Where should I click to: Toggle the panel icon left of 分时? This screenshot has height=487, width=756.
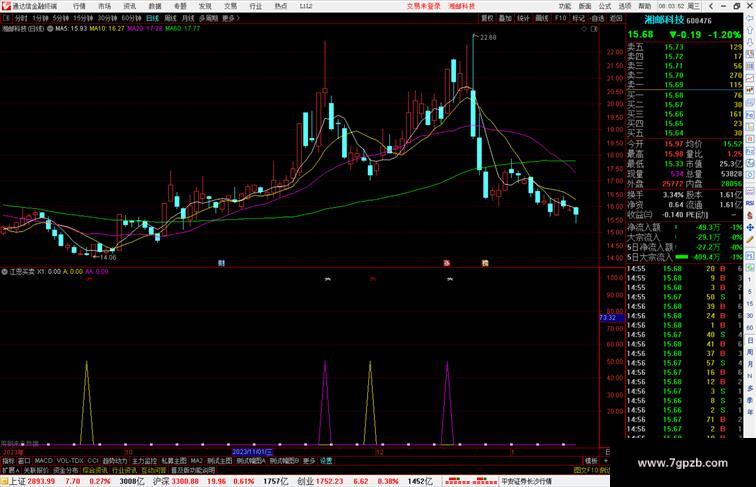[x=6, y=18]
